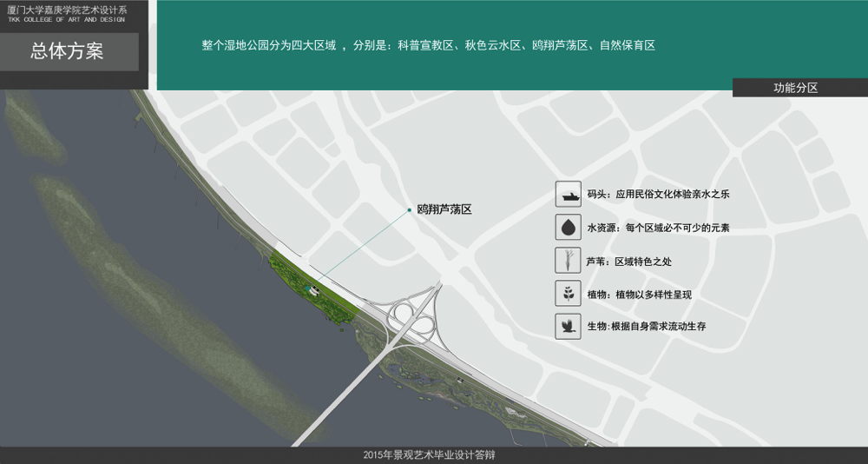Click the small white building in green zone
Image resolution: width=868 pixels, height=464 pixels.
315,291
